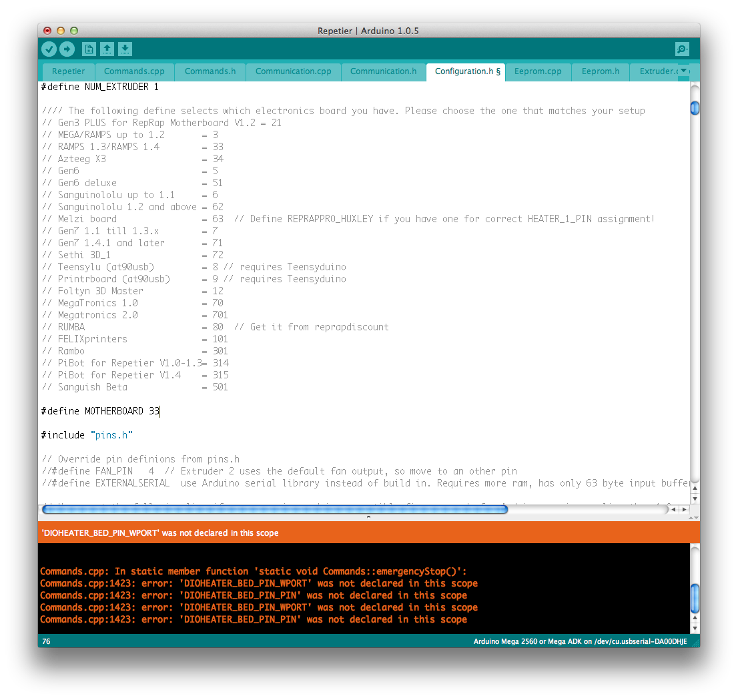Click the Open sketch up-arrow icon
Screen dimensions: 738x700
click(x=107, y=49)
